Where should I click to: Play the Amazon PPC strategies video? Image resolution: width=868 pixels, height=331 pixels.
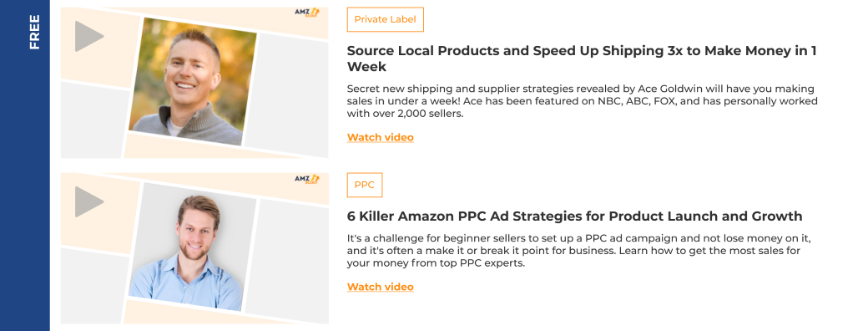pos(89,201)
